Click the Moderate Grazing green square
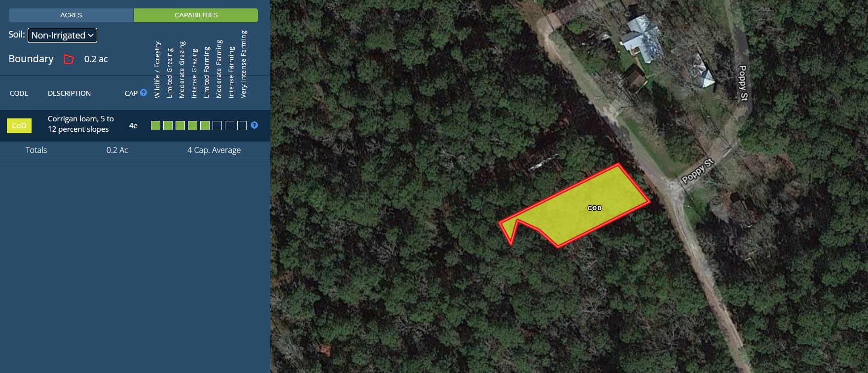This screenshot has width=868, height=373. (x=180, y=126)
